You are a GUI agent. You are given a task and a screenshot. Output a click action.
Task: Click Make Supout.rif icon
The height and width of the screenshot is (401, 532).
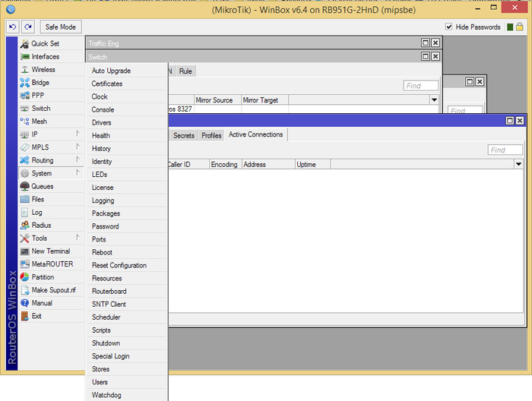pos(24,290)
